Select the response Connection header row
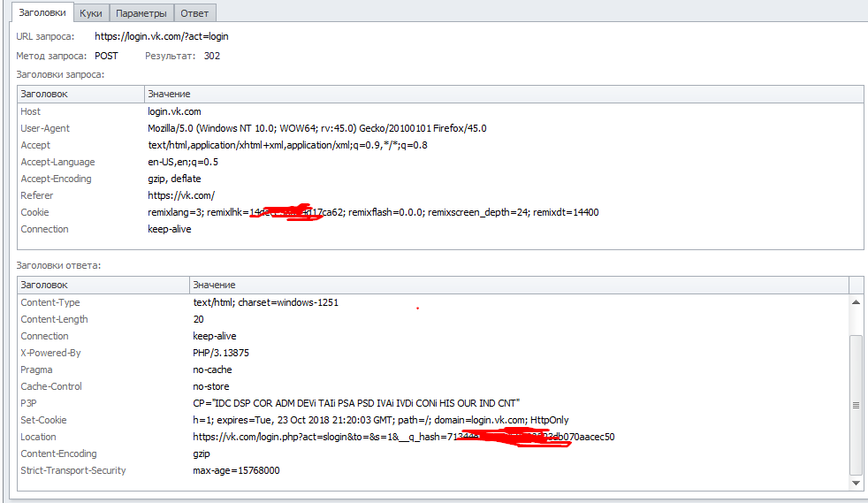This screenshot has height=503, width=868. click(x=433, y=336)
